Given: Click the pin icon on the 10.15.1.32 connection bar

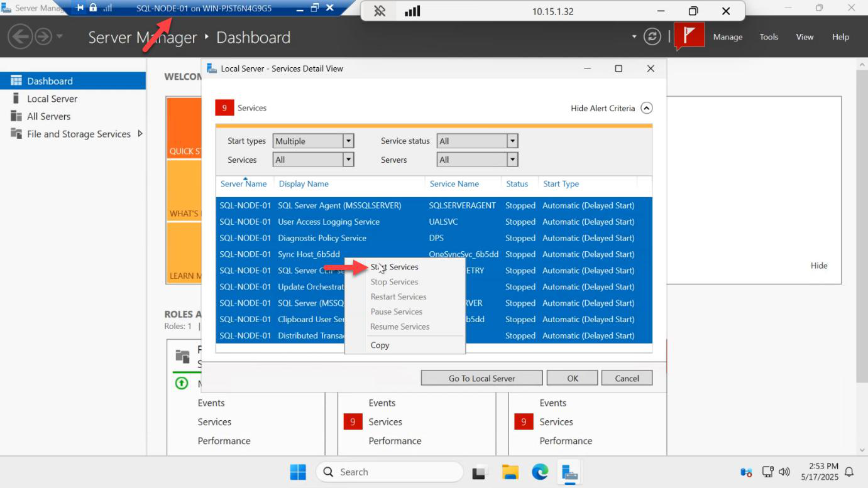Looking at the screenshot, I should (380, 11).
